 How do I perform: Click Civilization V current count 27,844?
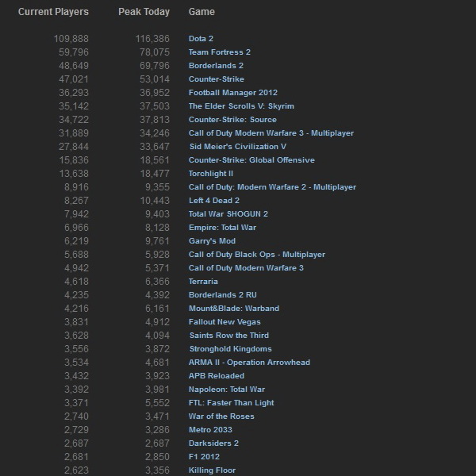tap(74, 147)
